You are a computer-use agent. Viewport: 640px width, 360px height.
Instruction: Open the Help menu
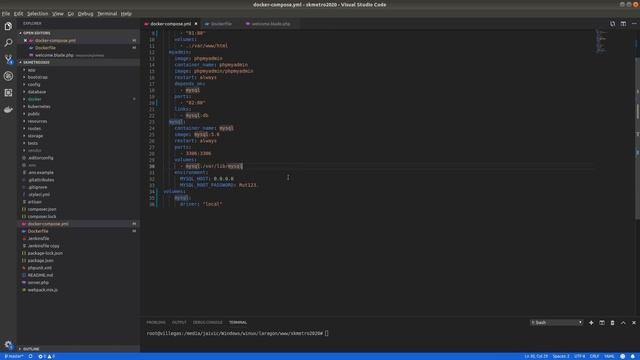[x=126, y=13]
